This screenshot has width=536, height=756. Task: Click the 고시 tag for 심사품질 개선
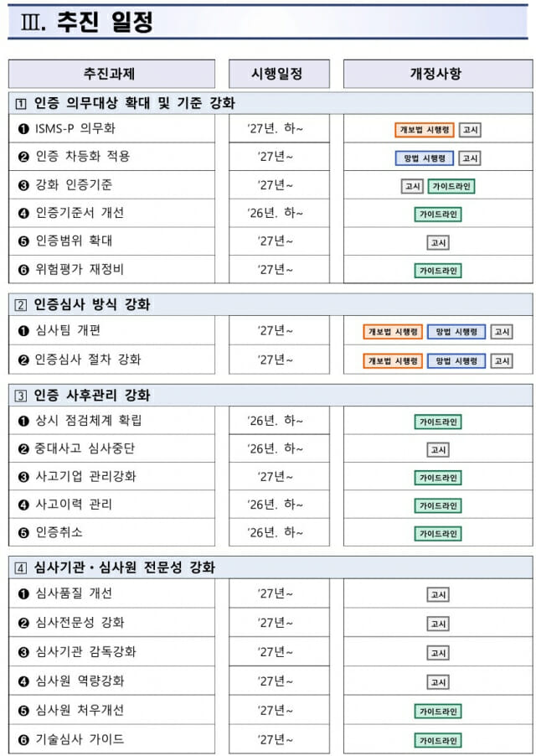pyautogui.click(x=438, y=595)
